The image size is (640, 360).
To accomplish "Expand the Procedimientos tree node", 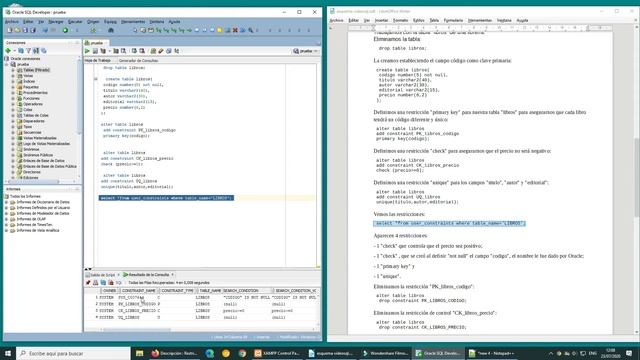I will tap(13, 93).
